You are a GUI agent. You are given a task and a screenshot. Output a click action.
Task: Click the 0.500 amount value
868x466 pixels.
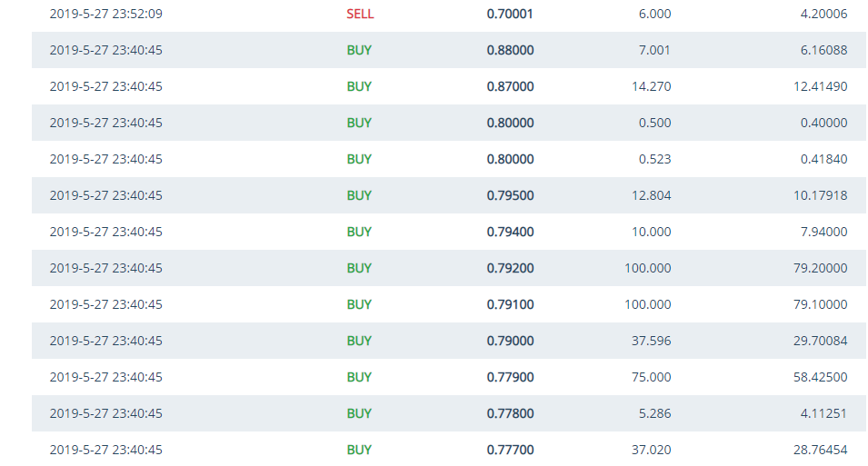pyautogui.click(x=654, y=124)
